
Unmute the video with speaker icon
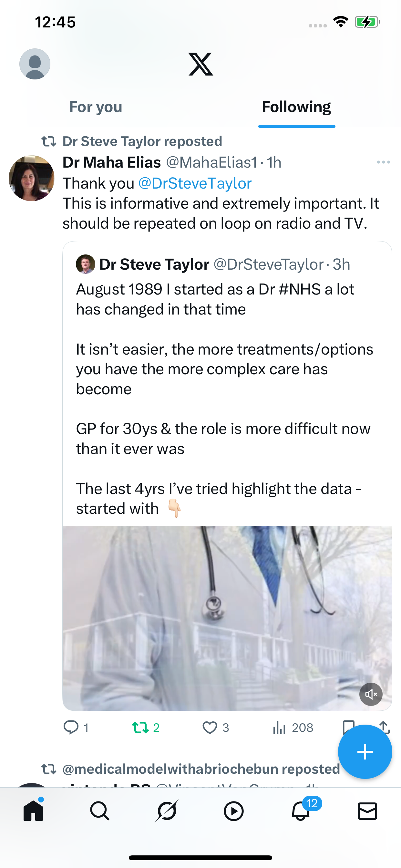pos(371,694)
